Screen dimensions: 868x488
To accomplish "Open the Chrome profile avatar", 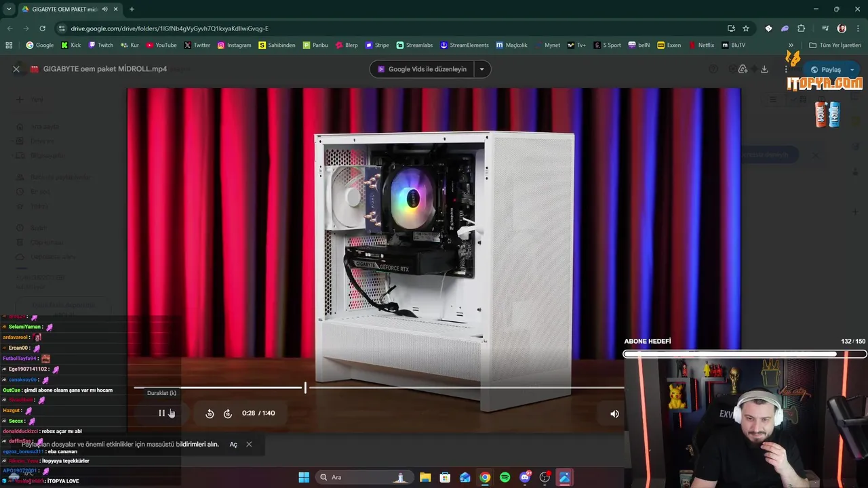I will click(x=842, y=28).
